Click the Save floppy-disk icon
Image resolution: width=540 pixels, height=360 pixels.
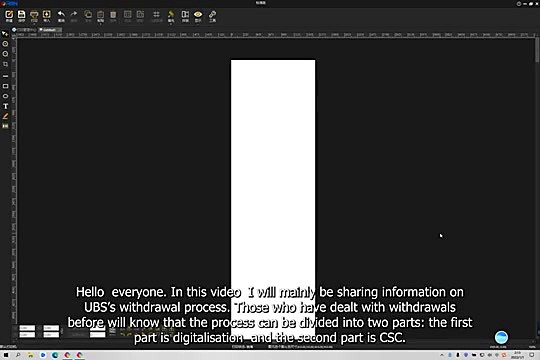21,15
